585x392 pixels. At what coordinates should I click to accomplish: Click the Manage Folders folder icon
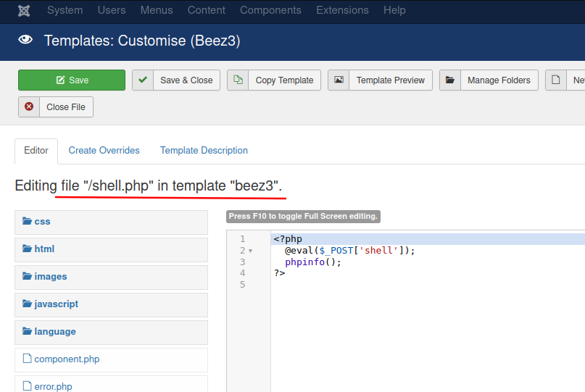pyautogui.click(x=450, y=80)
